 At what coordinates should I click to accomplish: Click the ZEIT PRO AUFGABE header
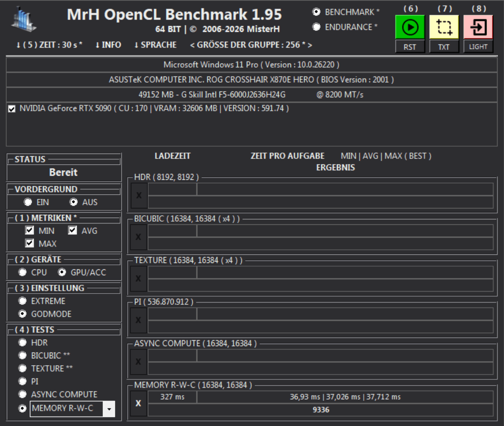[x=288, y=156]
